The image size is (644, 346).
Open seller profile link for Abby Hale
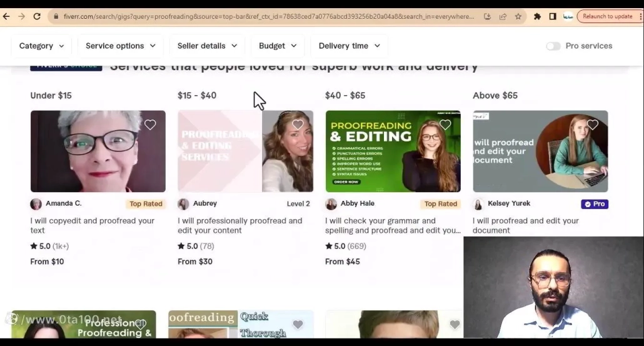(358, 203)
